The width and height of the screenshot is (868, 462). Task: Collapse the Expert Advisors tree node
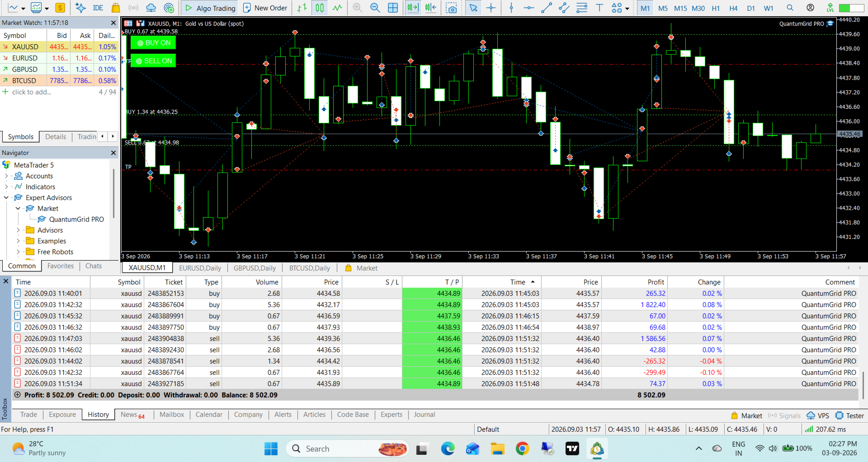6,198
